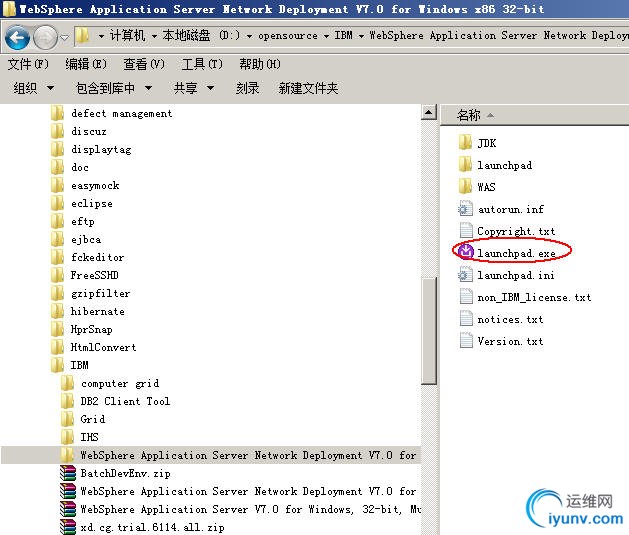Select the highlighted WebSphere Network Deployment folder
This screenshot has width=629, height=535.
[x=211, y=455]
